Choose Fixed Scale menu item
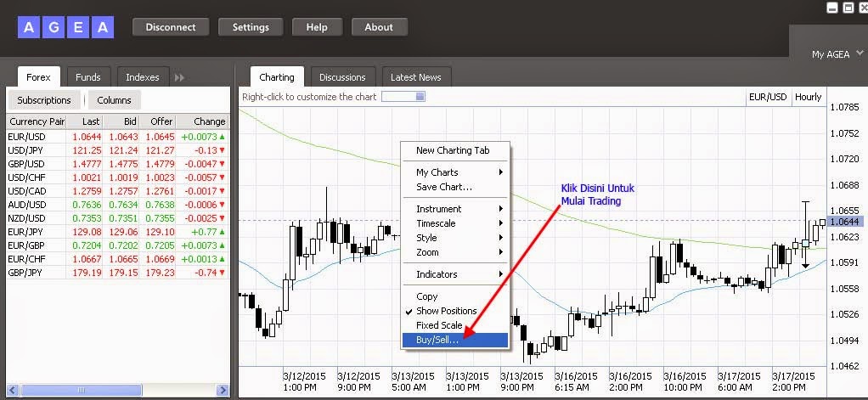Image resolution: width=868 pixels, height=400 pixels. tap(454, 325)
